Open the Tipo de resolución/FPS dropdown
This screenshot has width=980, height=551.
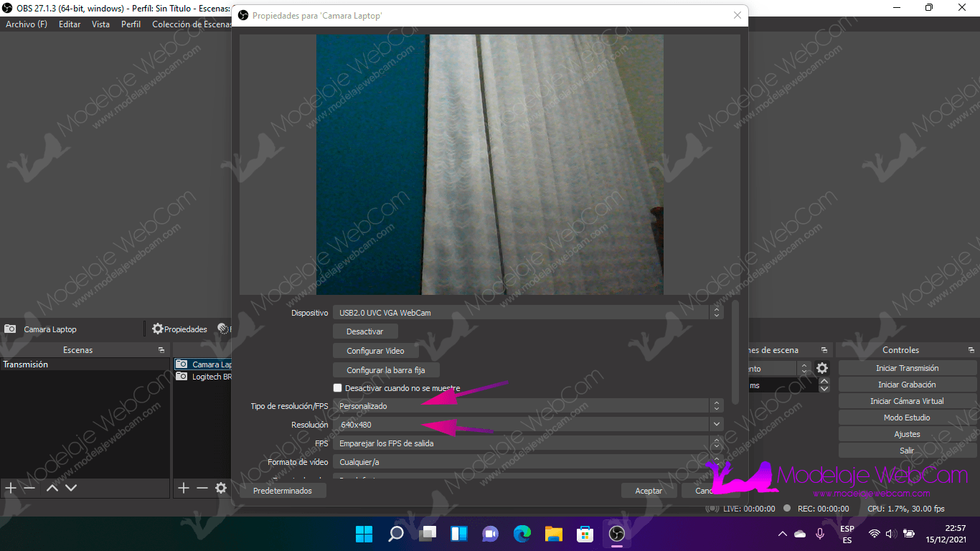point(527,406)
